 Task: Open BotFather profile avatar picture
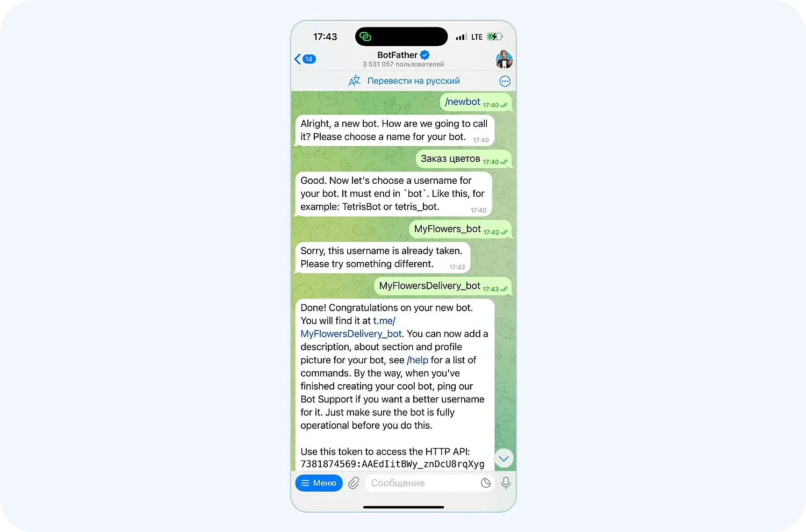504,59
